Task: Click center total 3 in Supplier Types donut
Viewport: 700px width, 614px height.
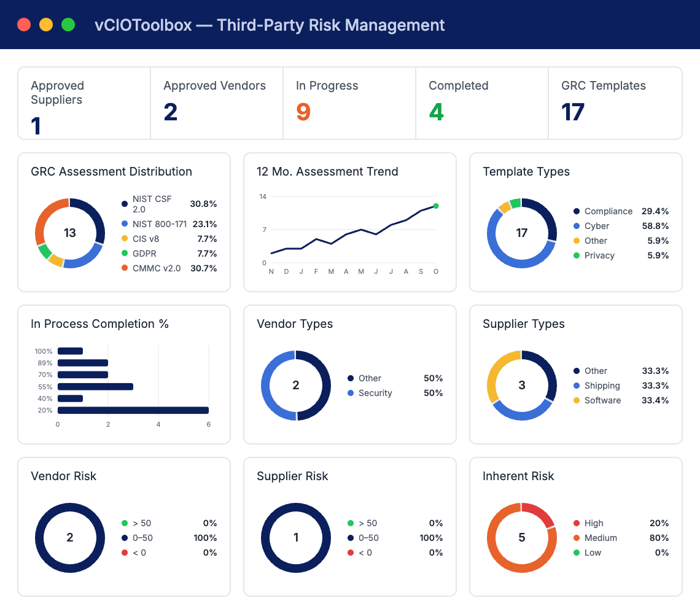Action: coord(521,385)
